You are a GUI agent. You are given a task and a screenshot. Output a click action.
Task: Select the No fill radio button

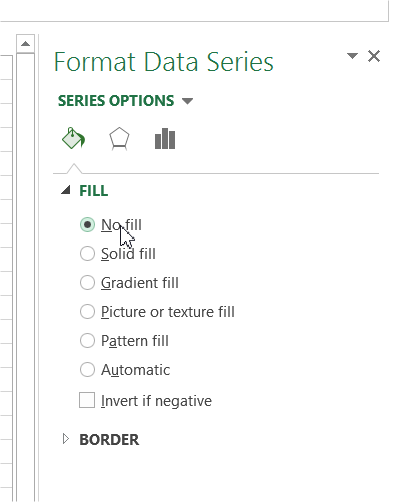(87, 225)
